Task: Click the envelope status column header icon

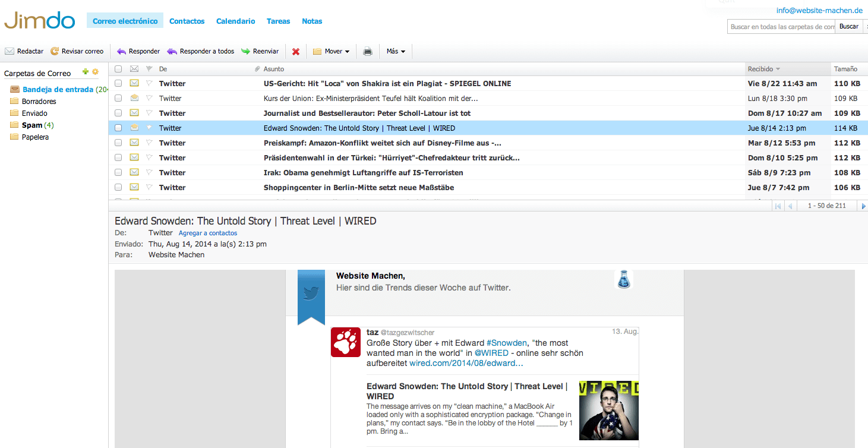Action: click(x=134, y=69)
